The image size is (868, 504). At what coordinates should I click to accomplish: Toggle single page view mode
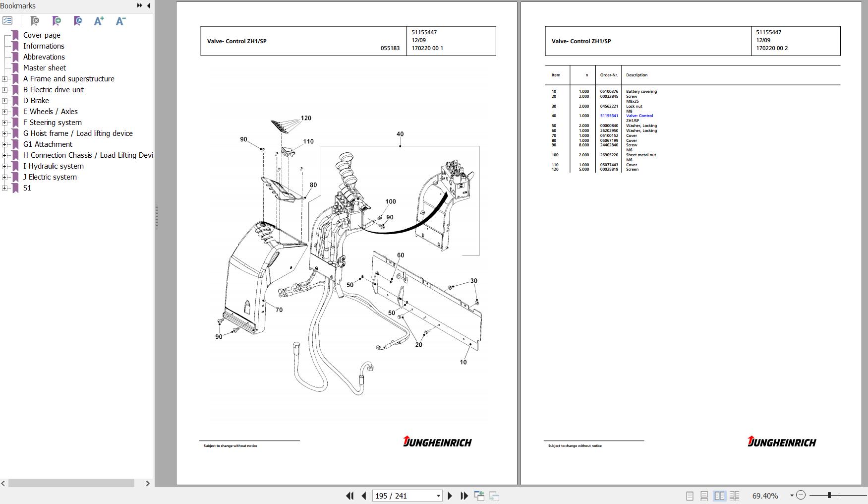tap(689, 496)
